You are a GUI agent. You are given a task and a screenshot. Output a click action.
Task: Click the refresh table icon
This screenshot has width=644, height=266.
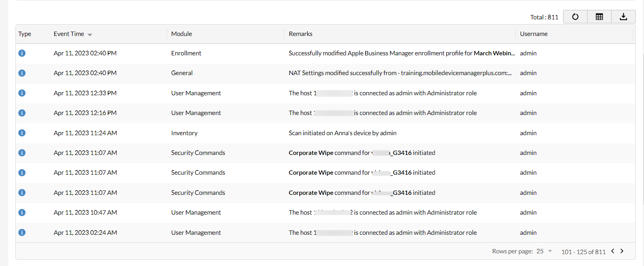coord(575,17)
